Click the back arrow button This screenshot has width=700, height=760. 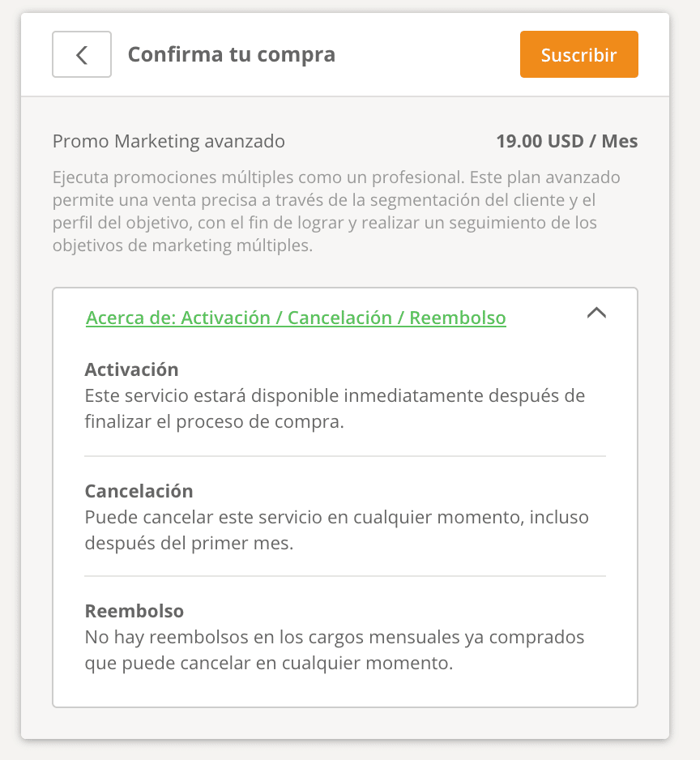coord(82,55)
